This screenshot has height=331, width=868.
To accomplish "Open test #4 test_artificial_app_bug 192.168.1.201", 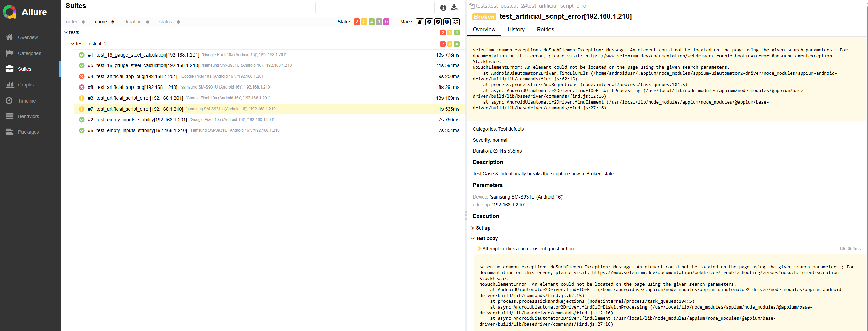I will (x=269, y=76).
